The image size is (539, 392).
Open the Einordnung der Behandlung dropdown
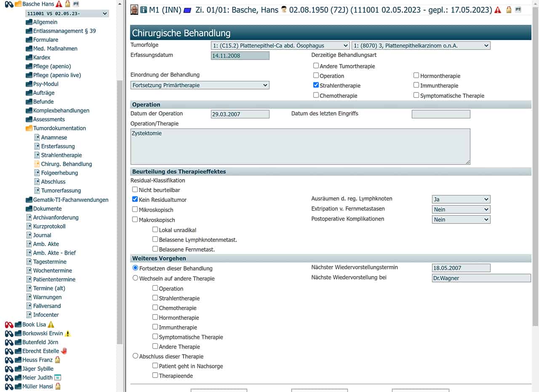point(200,85)
